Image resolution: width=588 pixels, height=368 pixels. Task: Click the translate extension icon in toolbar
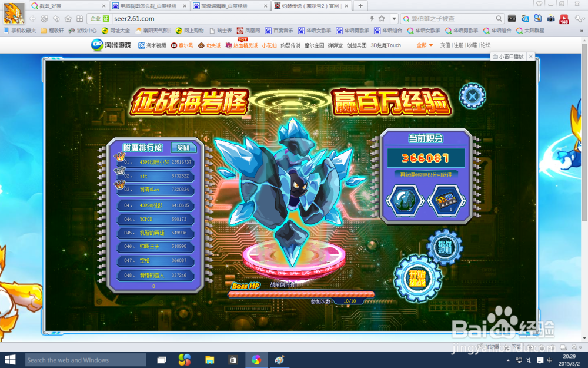(525, 18)
